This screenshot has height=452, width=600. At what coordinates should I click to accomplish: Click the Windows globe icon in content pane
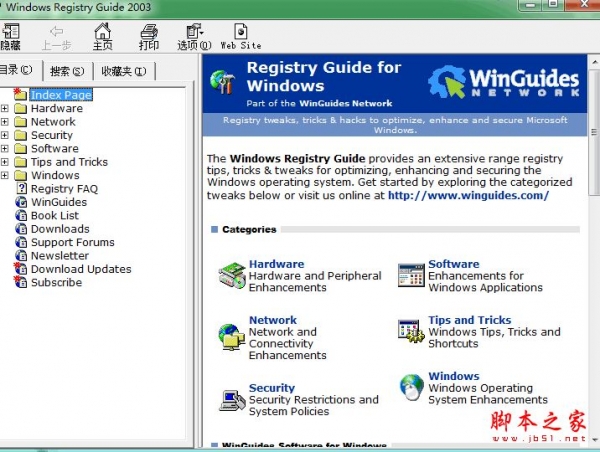click(x=411, y=387)
